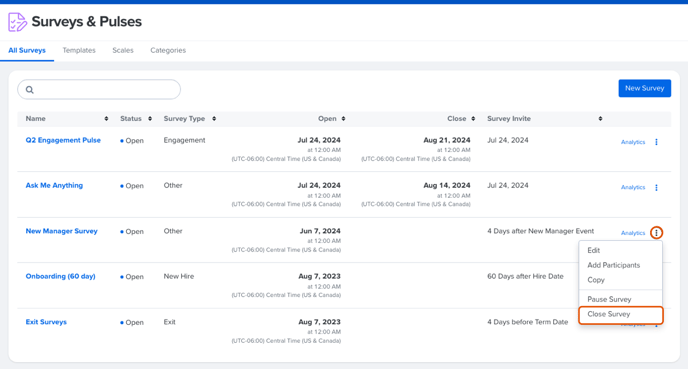Viewport: 688px width, 369px height.
Task: Open the Onboarding (60 day) survey link
Action: tap(61, 276)
